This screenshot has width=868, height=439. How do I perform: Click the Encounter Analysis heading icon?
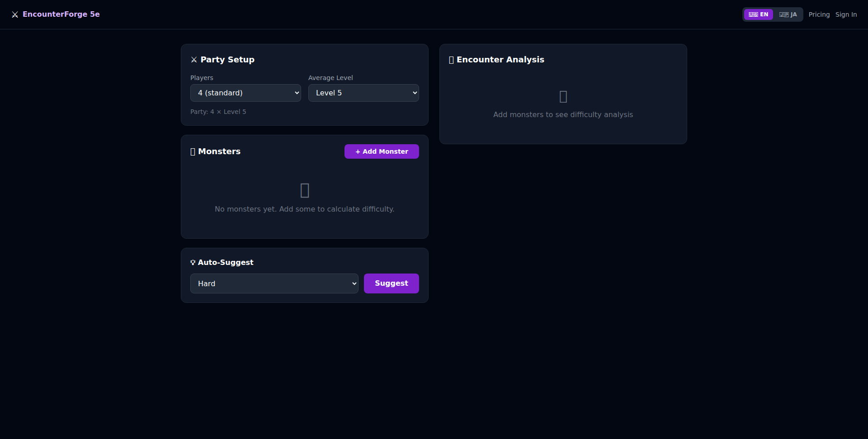coord(451,60)
